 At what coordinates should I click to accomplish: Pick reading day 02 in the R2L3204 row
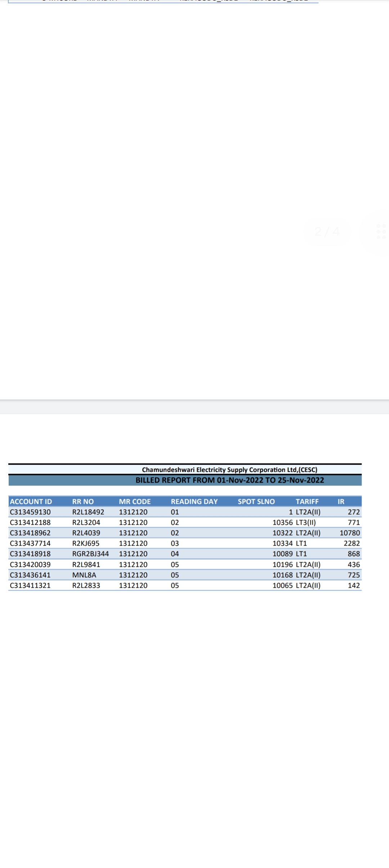click(175, 522)
